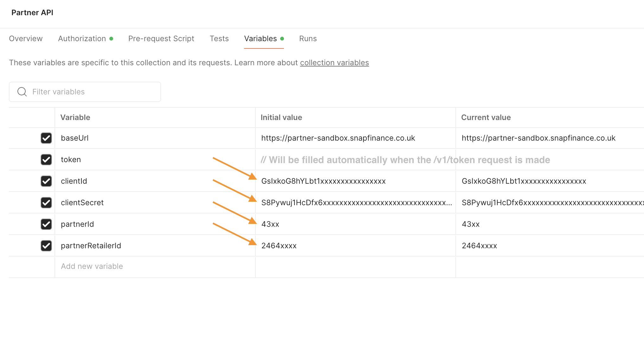Click the baseUrl variable name
Viewport: 644px width, 349px height.
coord(74,138)
